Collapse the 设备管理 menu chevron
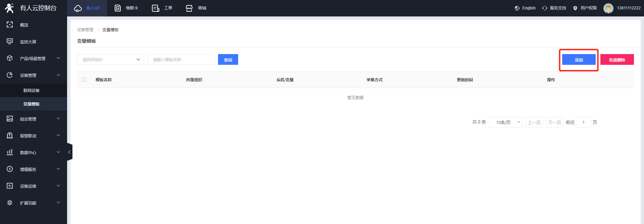The width and height of the screenshot is (644, 224). pos(58,75)
